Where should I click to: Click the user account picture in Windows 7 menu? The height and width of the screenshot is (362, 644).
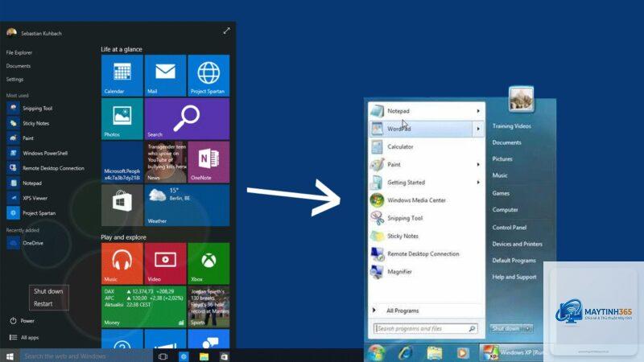point(521,98)
